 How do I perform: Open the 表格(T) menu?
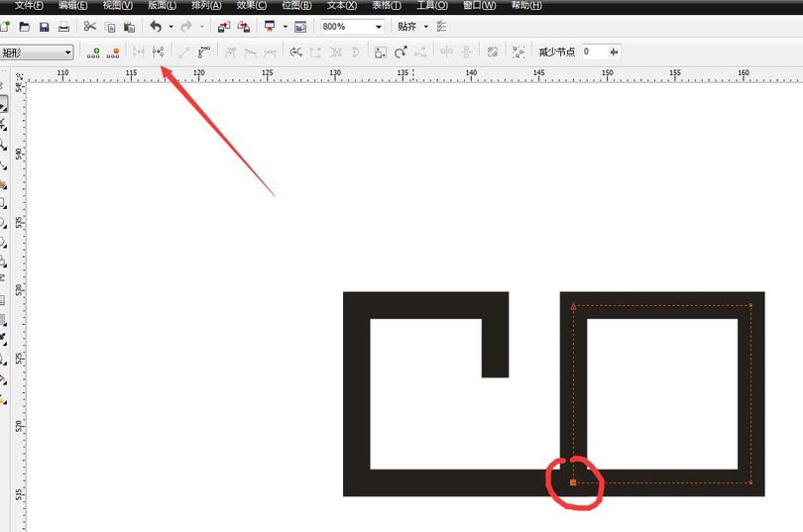pos(387,5)
